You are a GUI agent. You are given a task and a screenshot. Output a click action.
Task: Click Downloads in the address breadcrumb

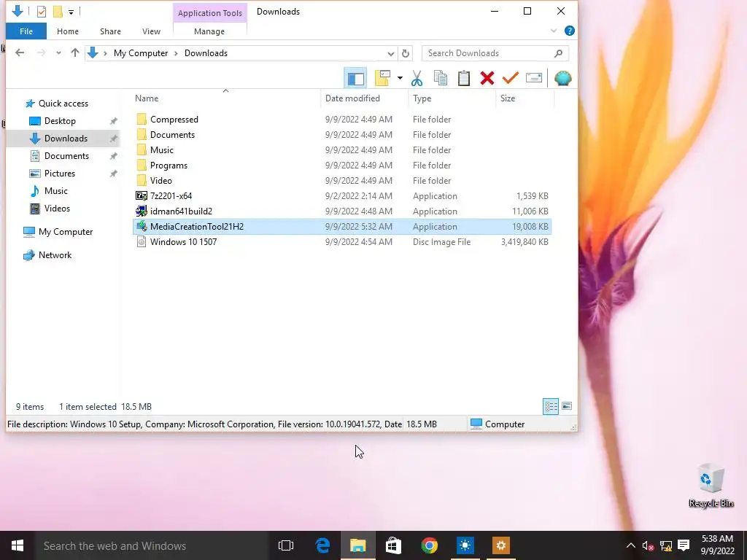[x=206, y=53]
